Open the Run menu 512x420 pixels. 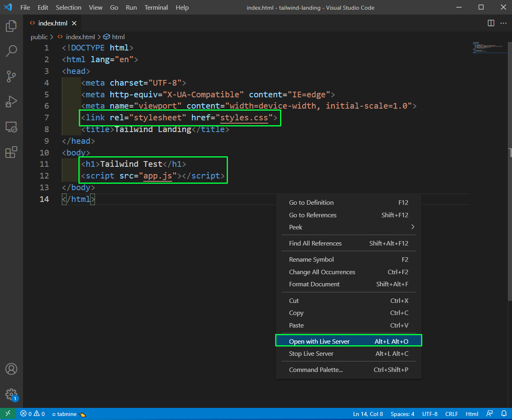[x=131, y=7]
